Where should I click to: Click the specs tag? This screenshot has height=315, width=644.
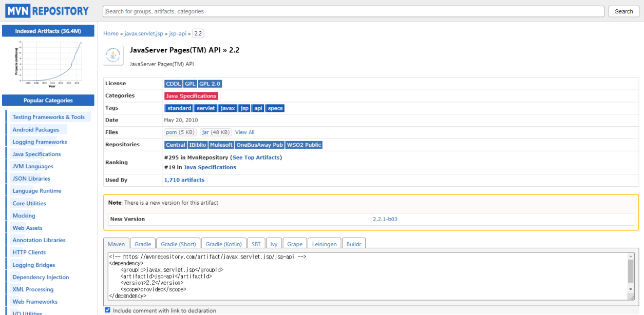(x=275, y=108)
